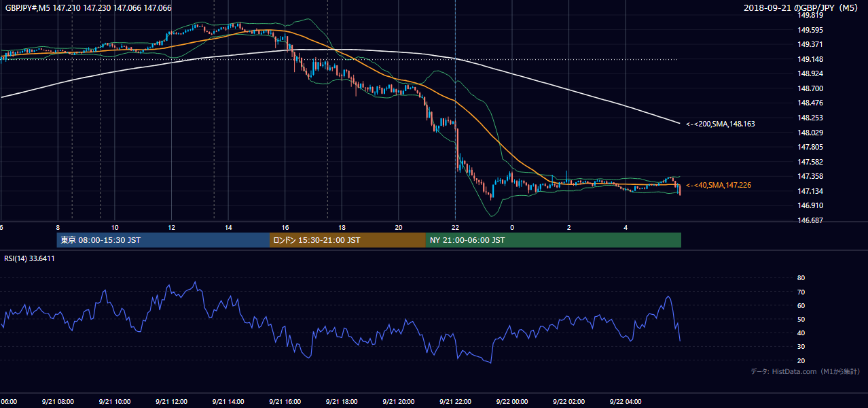Screen dimensions: 868x408
Task: Click the HistData.com data source credit
Action: (806, 371)
